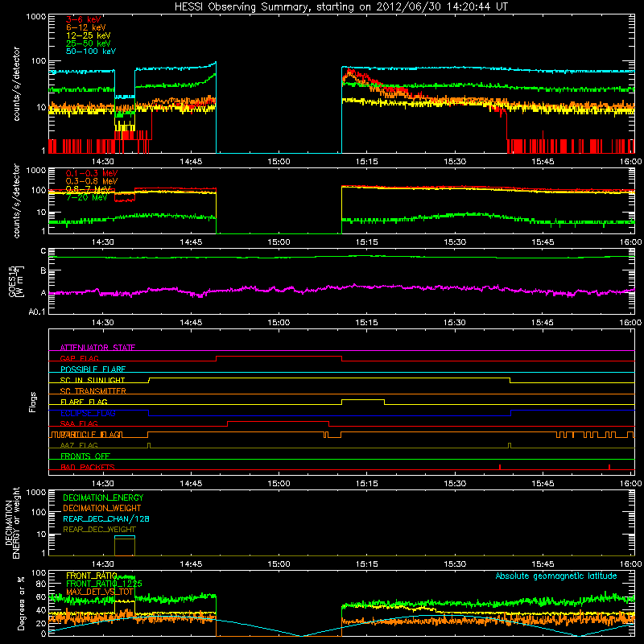Click the green 7-20 MeV legend label

tap(87, 197)
